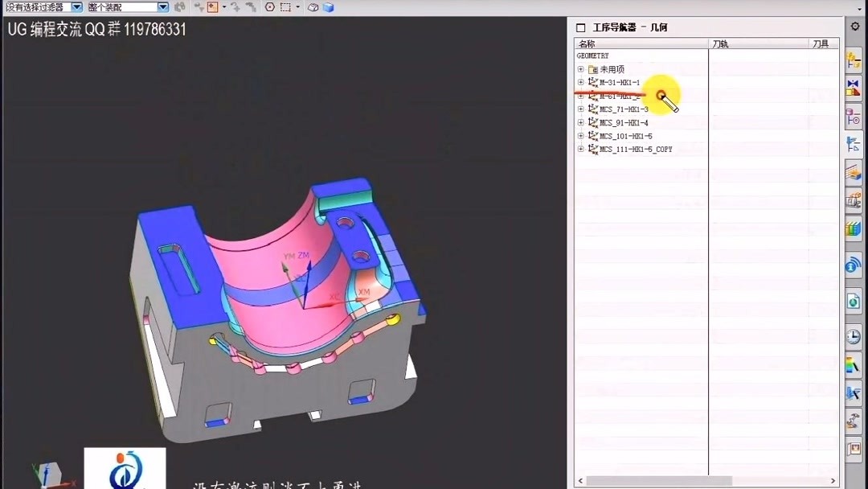Toggle the checkbox beside 工序导航器 panel title

coord(580,27)
